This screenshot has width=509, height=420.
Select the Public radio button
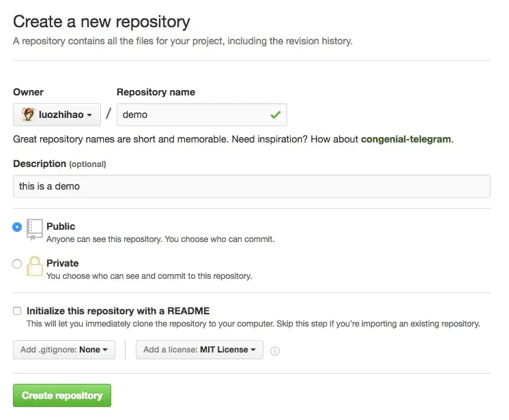[17, 226]
